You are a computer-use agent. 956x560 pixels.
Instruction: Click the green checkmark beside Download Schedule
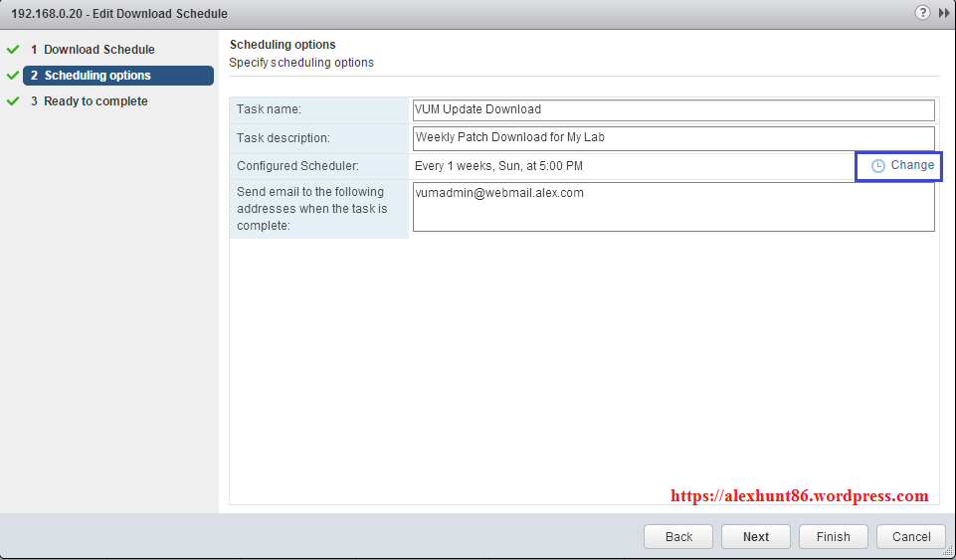coord(13,49)
